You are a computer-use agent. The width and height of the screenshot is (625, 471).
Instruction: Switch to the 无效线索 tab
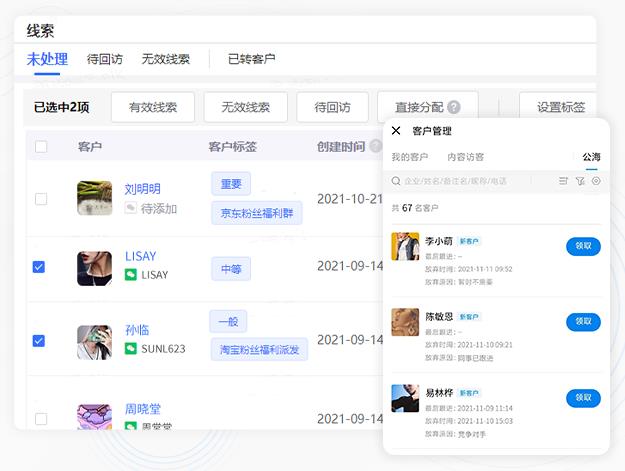165,59
